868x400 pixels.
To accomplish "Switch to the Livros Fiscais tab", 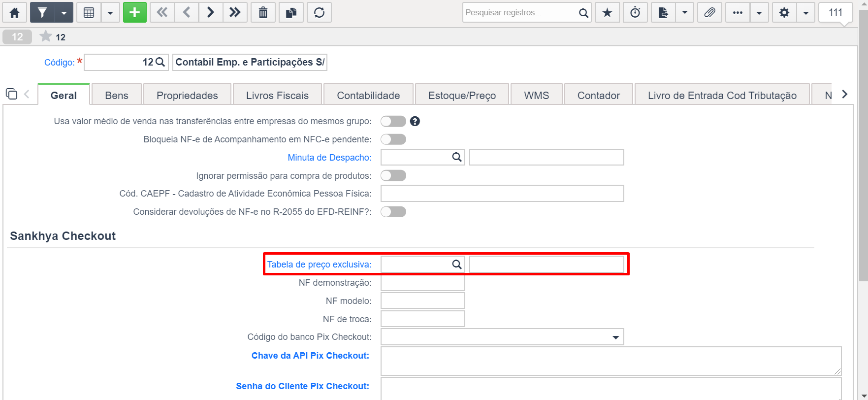I will coord(277,95).
